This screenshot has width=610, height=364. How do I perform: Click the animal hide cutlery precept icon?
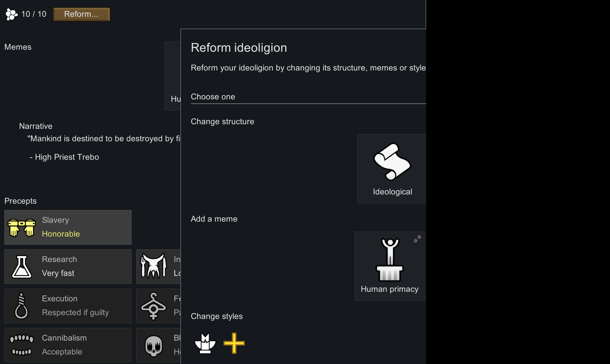[154, 266]
